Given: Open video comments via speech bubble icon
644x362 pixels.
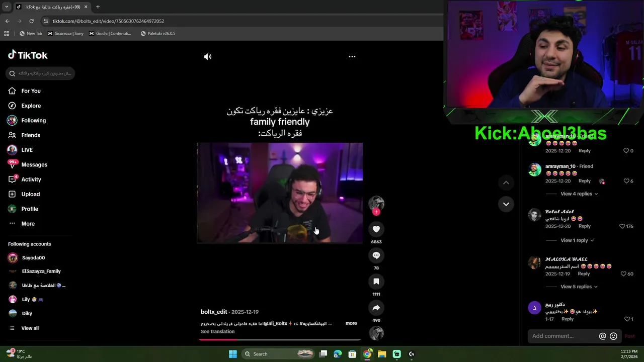Looking at the screenshot, I should click(x=376, y=255).
